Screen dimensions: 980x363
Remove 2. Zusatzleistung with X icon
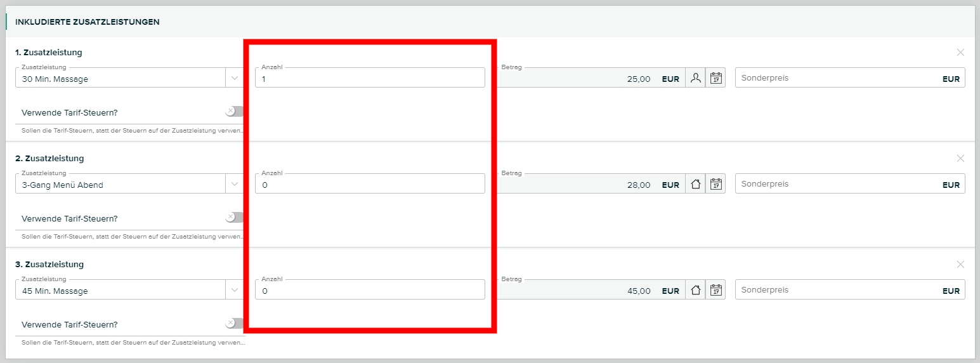tap(960, 159)
